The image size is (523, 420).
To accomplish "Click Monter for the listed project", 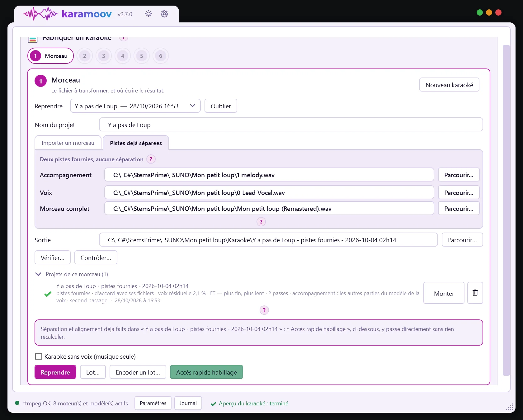I will tap(444, 293).
